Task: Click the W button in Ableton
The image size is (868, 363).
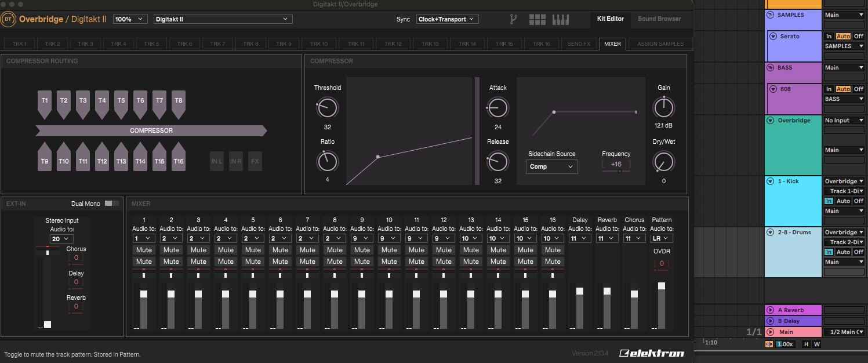Action: (x=817, y=344)
